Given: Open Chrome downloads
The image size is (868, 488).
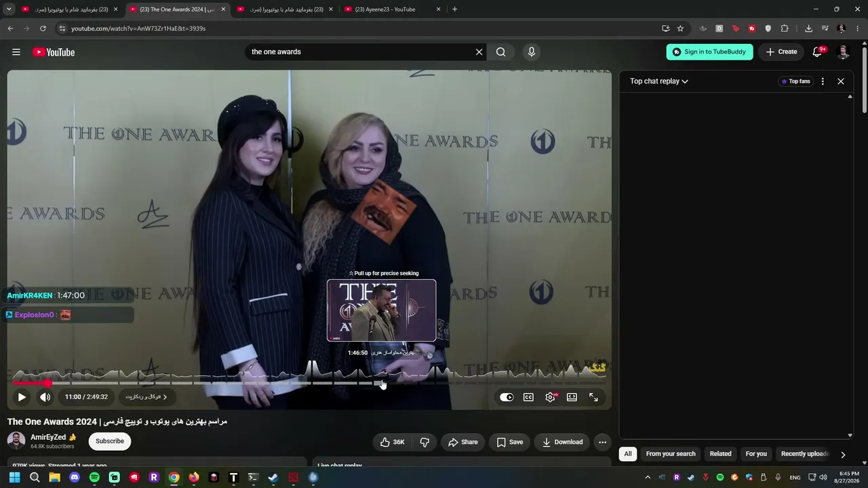Looking at the screenshot, I should coord(808,28).
